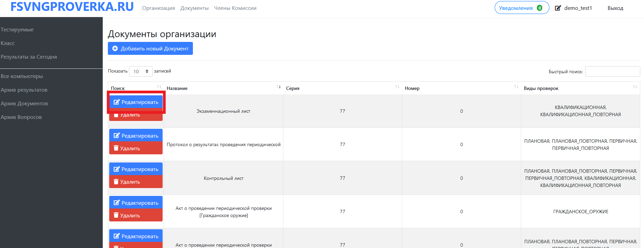Click sort arrows icon in Название column
This screenshot has height=248, width=644.
(279, 87)
